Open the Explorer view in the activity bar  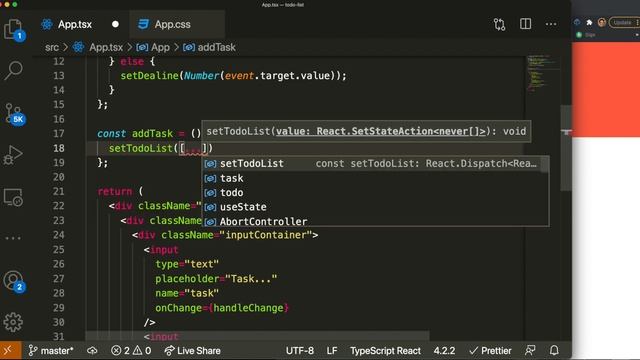pyautogui.click(x=13, y=30)
